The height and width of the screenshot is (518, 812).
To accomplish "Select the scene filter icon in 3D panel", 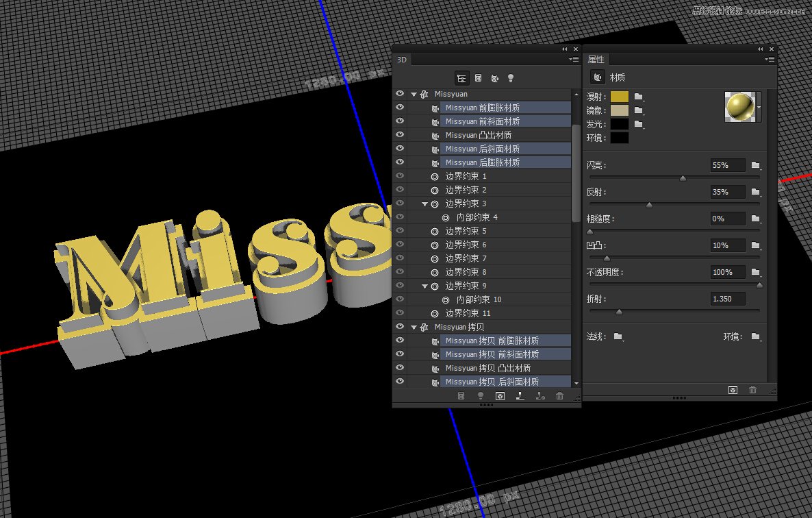I will coord(462,77).
